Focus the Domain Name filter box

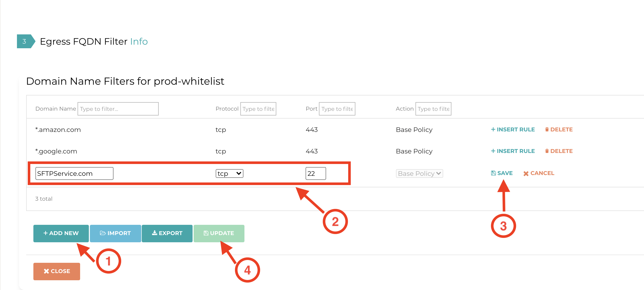(118, 109)
